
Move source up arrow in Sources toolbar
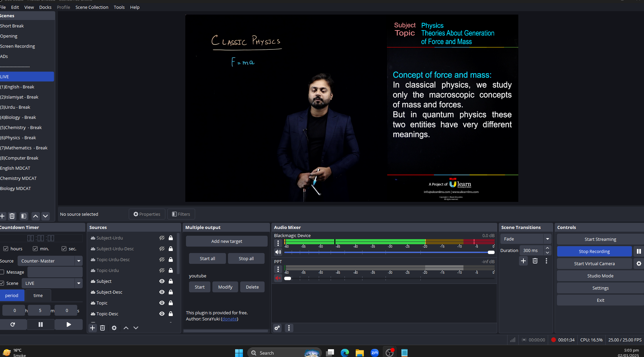click(x=126, y=328)
